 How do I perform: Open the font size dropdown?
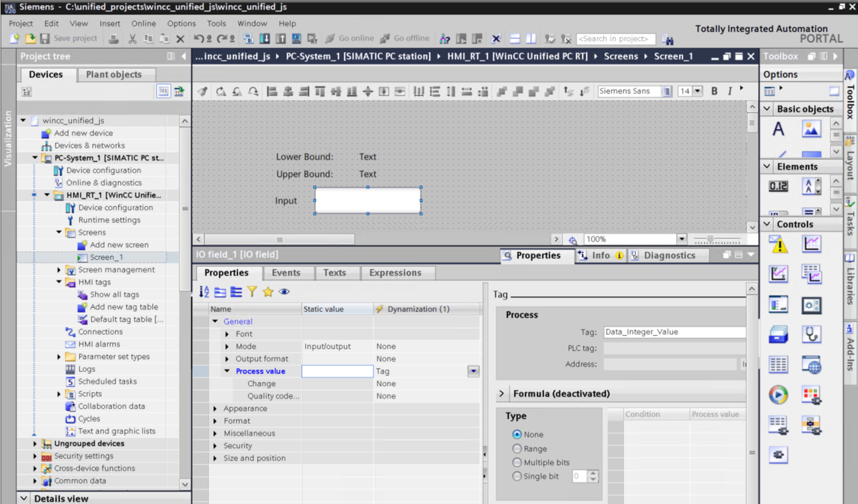[698, 91]
